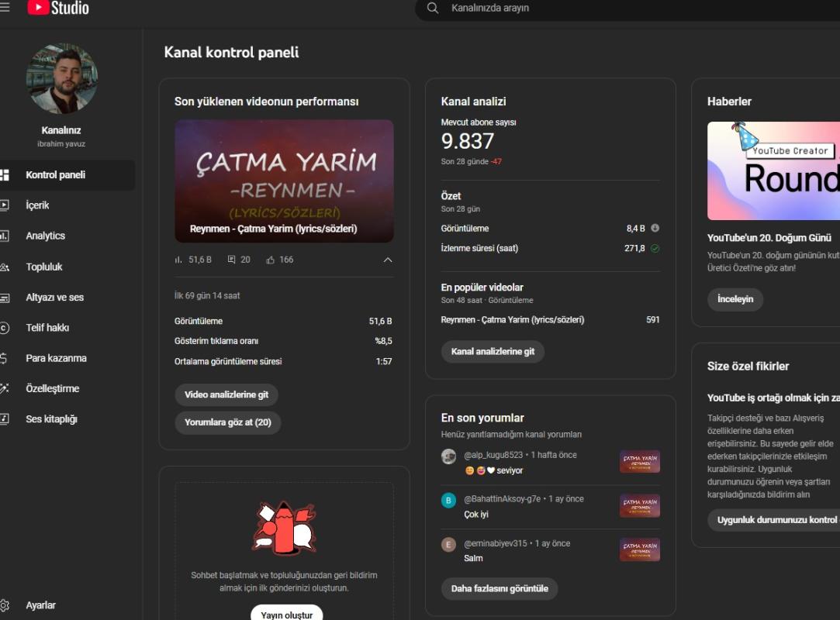Click the @alp_kugu8523 username
The image size is (840, 620).
point(493,455)
